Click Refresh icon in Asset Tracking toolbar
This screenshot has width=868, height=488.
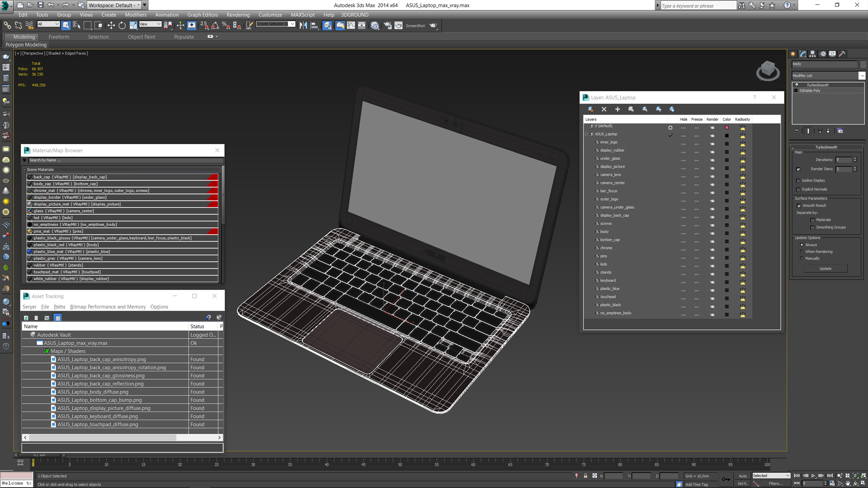click(x=26, y=318)
